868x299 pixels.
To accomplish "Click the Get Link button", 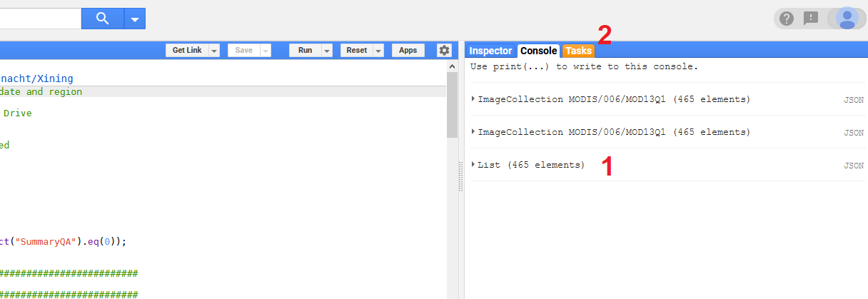I will [187, 51].
